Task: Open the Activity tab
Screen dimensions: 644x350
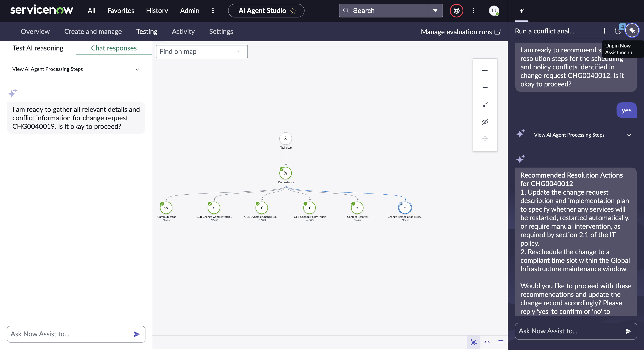Action: [183, 32]
